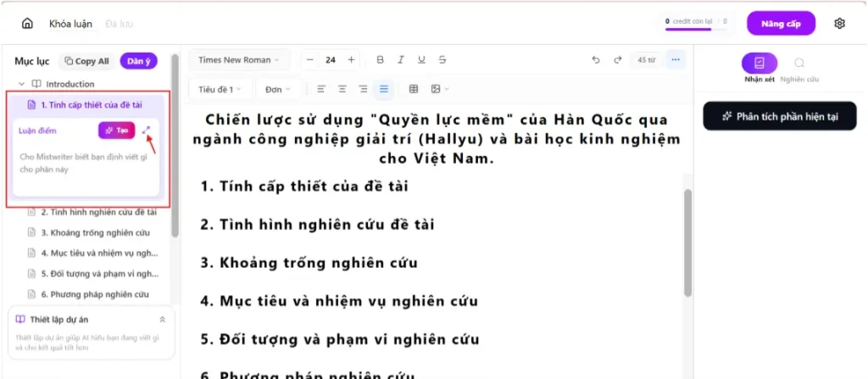This screenshot has height=379, width=868.
Task: Toggle bold formatting
Action: point(380,60)
